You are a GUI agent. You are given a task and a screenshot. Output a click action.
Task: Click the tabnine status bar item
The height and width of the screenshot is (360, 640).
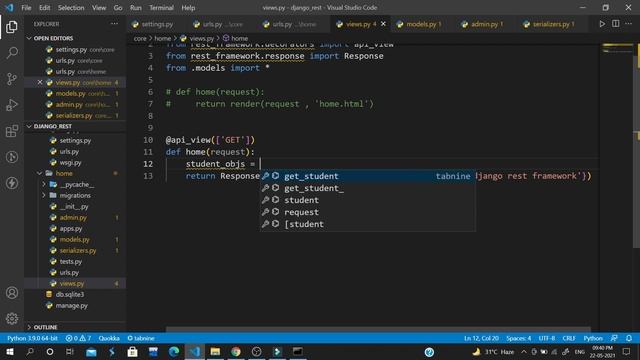tap(141, 338)
